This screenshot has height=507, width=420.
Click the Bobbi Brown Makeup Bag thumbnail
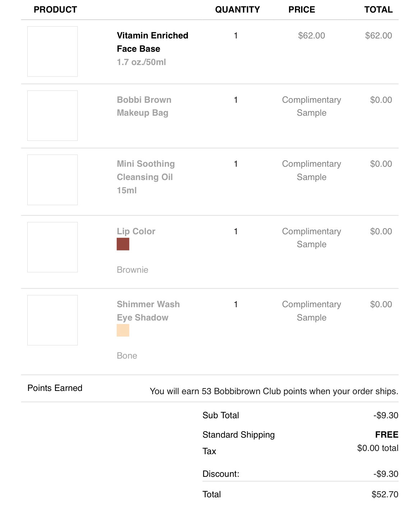pos(52,116)
